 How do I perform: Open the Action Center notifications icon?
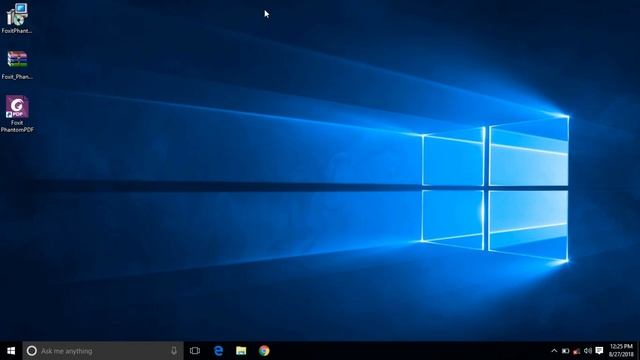click(599, 351)
